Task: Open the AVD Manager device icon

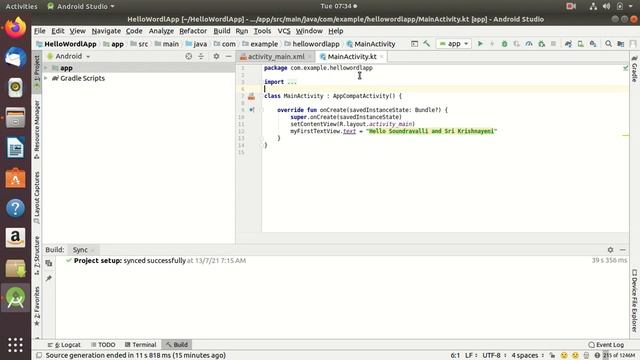Action: tap(580, 44)
